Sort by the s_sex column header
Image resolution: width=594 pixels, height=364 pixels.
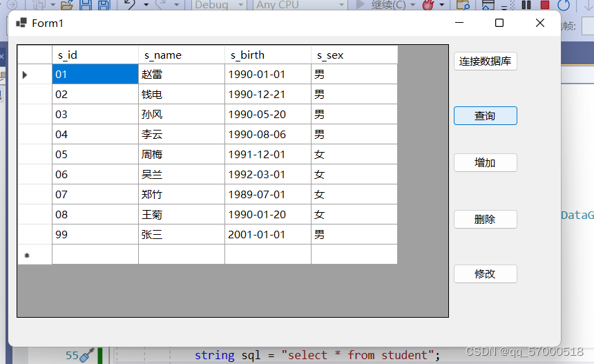click(354, 55)
